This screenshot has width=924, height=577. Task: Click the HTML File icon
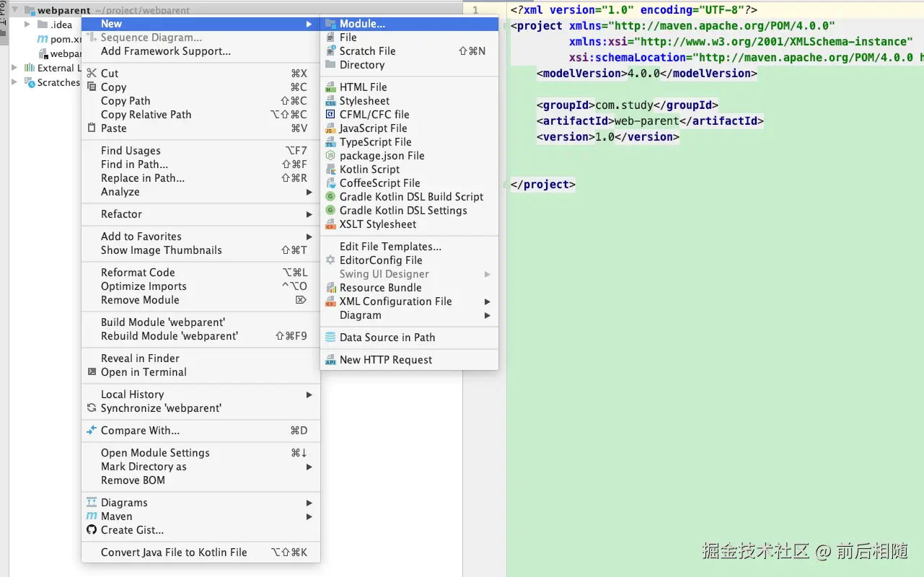pyautogui.click(x=330, y=87)
